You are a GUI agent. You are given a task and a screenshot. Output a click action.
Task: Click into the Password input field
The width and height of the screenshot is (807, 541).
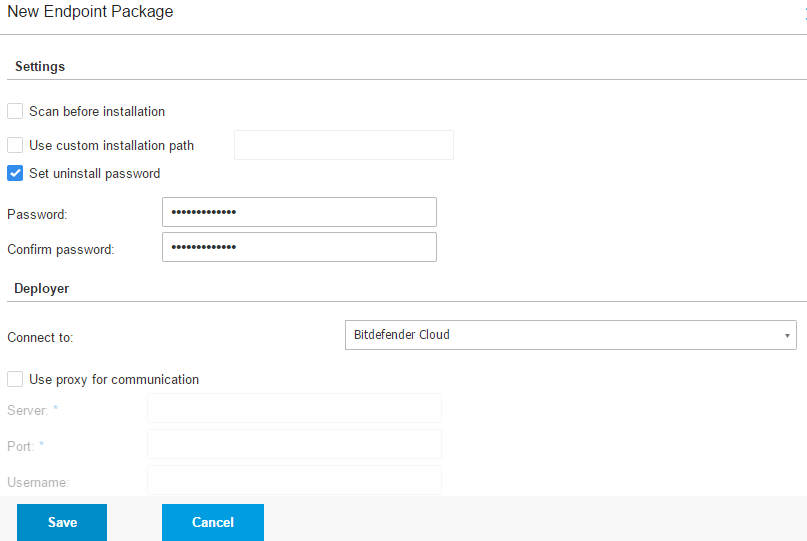point(300,212)
